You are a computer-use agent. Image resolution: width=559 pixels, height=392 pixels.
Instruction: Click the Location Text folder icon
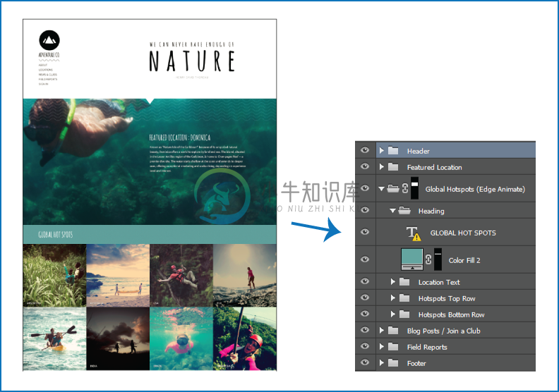point(404,282)
